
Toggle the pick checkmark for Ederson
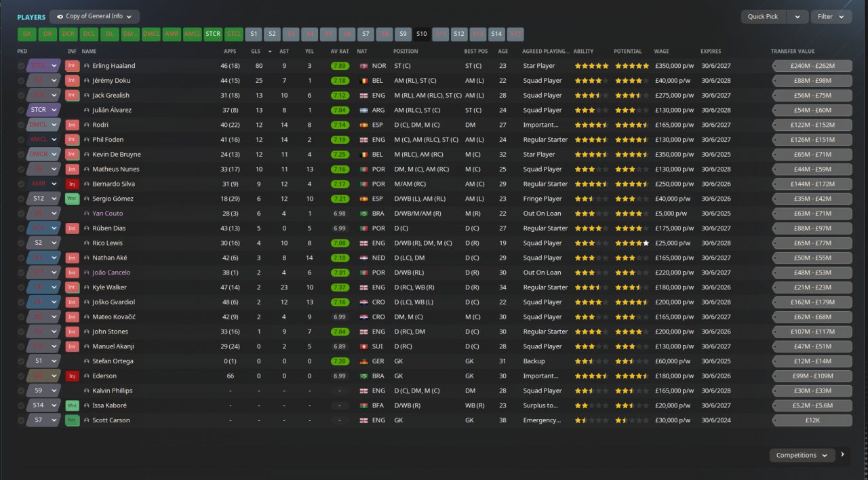[21, 376]
